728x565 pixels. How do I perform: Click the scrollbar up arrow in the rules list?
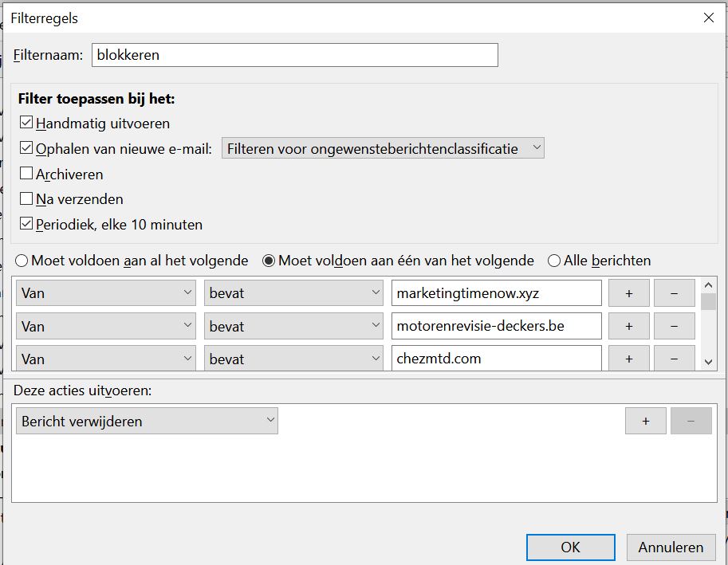[708, 284]
